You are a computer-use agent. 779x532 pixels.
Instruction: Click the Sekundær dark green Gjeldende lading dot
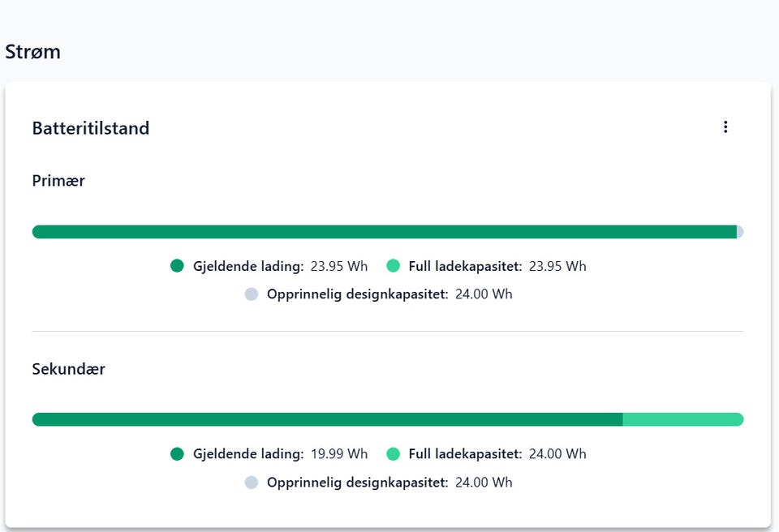177,453
